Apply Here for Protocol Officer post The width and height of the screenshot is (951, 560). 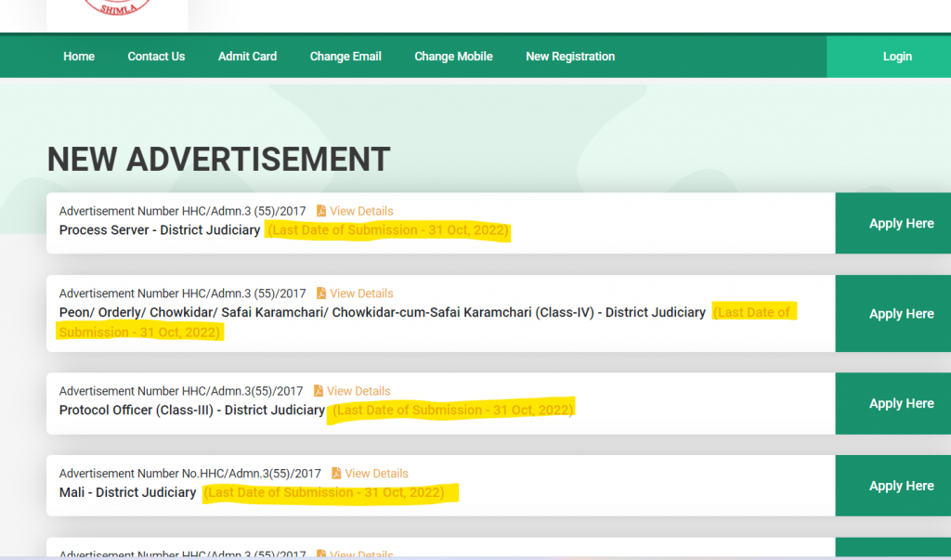pyautogui.click(x=901, y=404)
